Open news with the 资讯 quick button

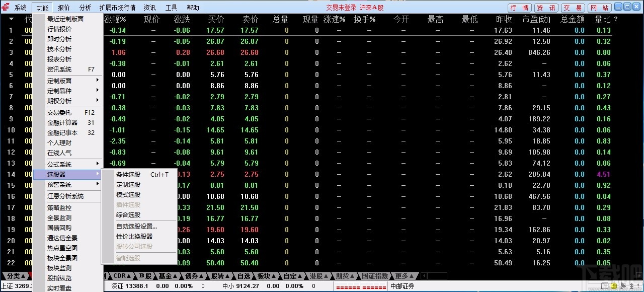pos(546,7)
